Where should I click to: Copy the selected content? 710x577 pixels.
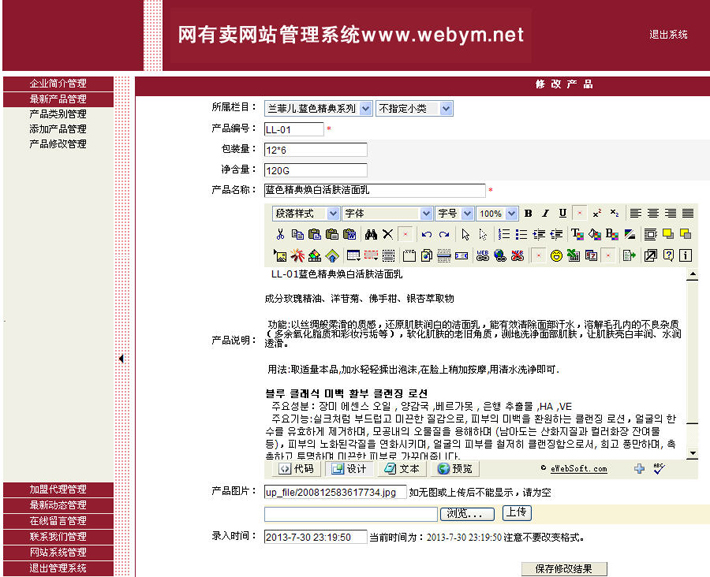[x=297, y=234]
